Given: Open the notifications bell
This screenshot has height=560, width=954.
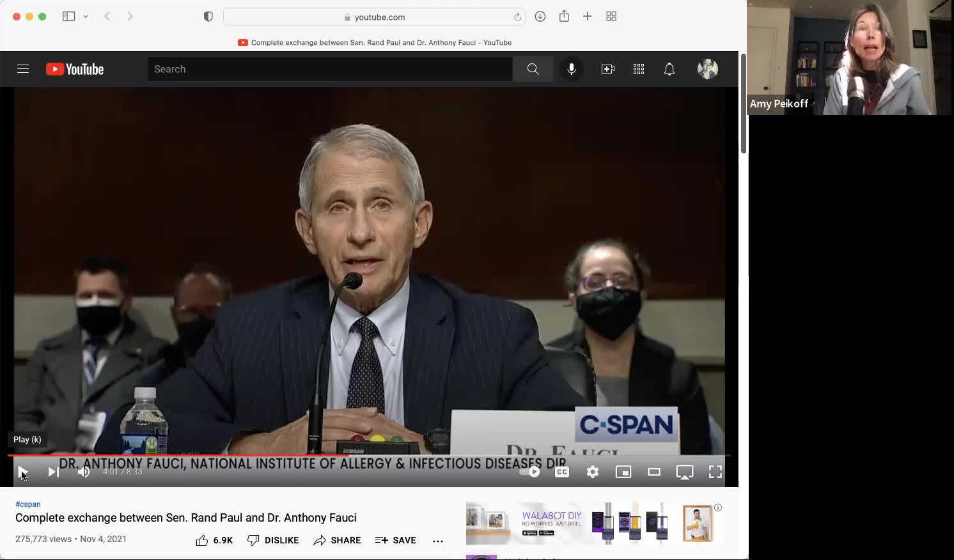Looking at the screenshot, I should point(669,69).
